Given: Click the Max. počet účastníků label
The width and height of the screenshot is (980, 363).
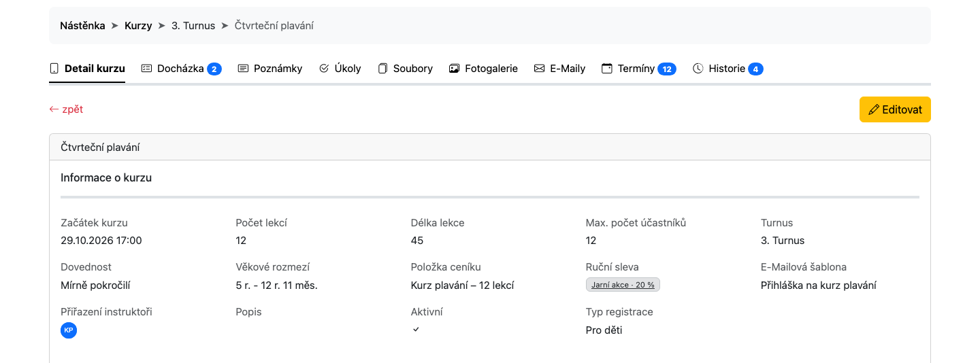Looking at the screenshot, I should (x=636, y=223).
